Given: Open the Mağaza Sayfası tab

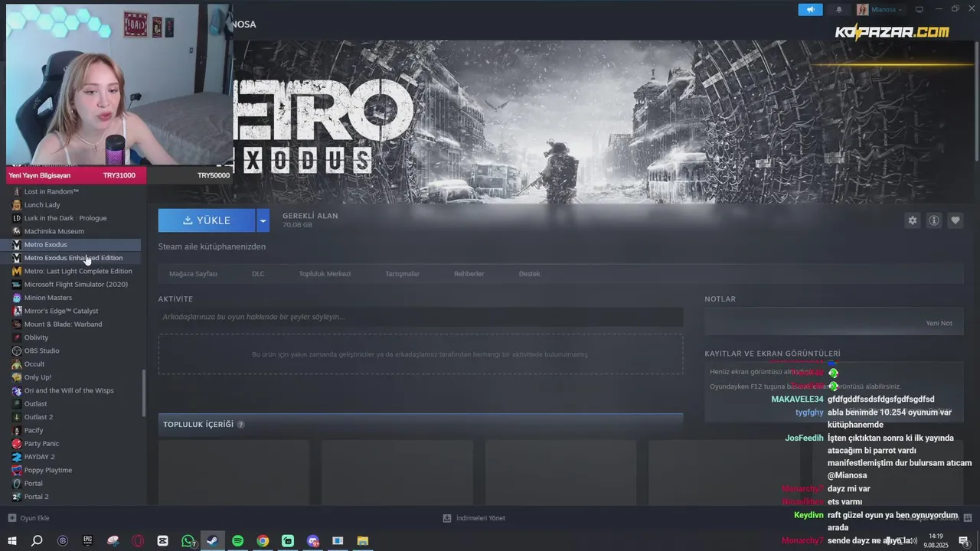Looking at the screenshot, I should (x=193, y=273).
